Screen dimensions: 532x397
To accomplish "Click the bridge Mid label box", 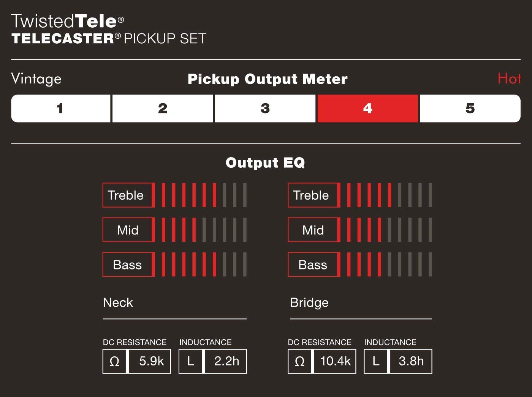I will [313, 230].
